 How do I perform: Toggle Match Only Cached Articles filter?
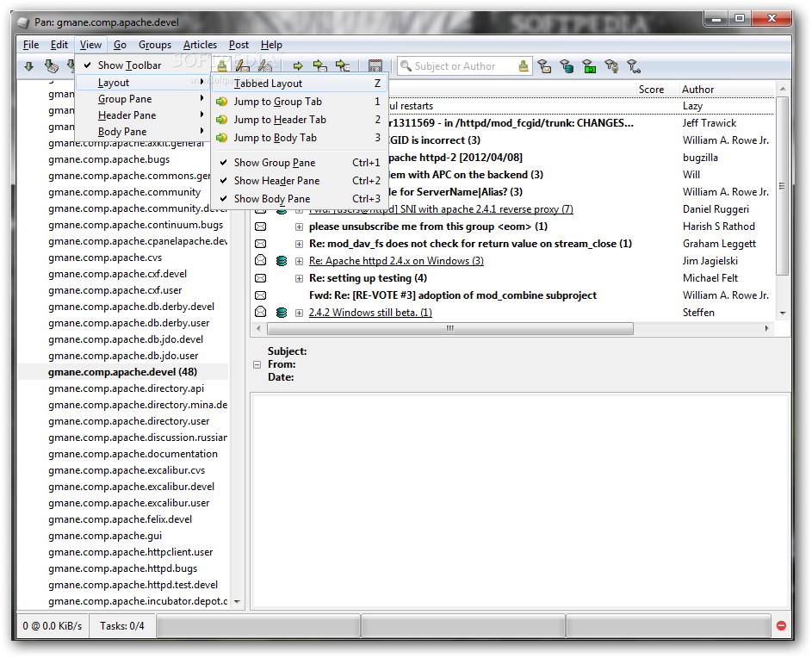coord(567,66)
